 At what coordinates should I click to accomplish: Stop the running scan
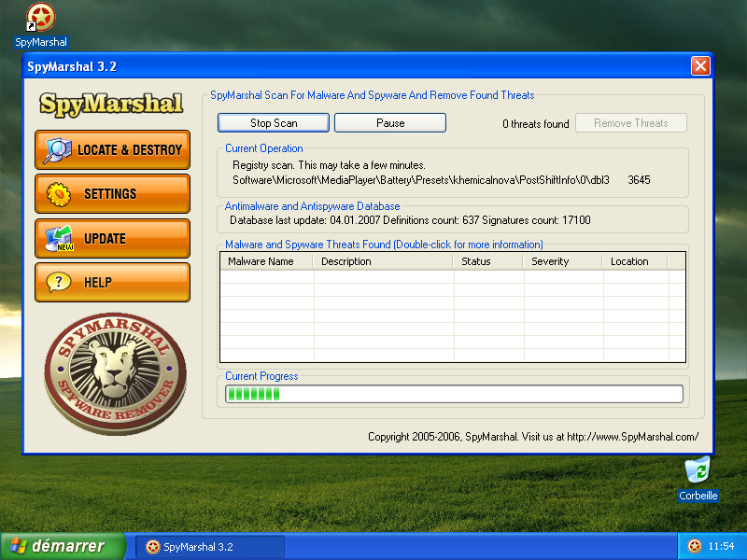coord(274,123)
